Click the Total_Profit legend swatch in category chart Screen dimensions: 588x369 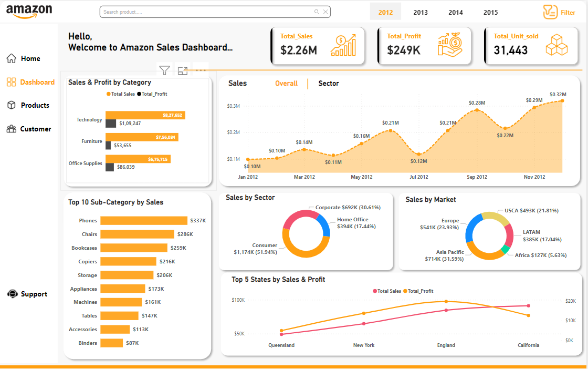(x=140, y=94)
